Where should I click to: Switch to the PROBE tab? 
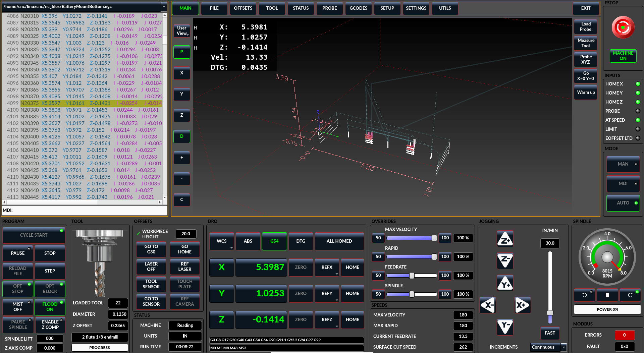[329, 8]
